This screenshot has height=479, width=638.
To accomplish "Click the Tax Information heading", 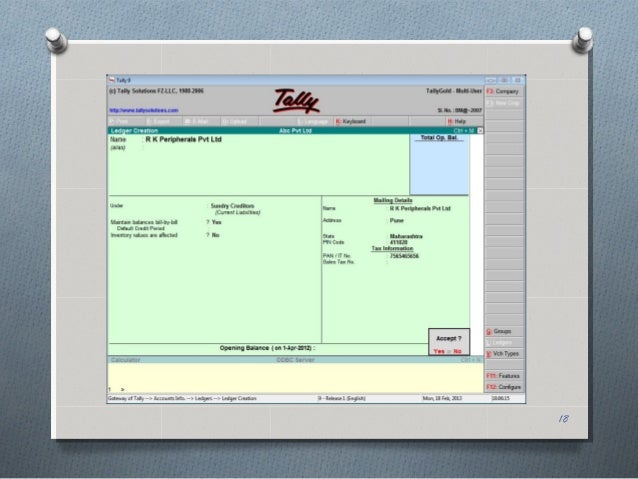I will pyautogui.click(x=392, y=249).
